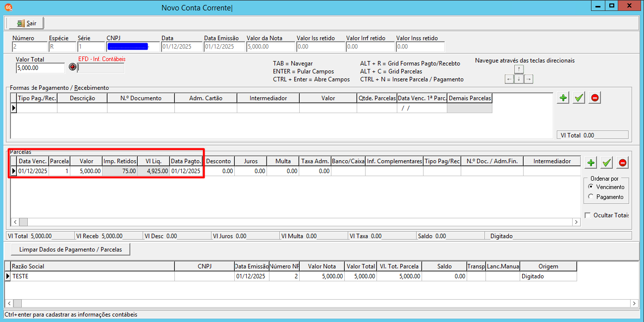Click the Lanc.Manual column header
The width and height of the screenshot is (644, 322).
[503, 266]
